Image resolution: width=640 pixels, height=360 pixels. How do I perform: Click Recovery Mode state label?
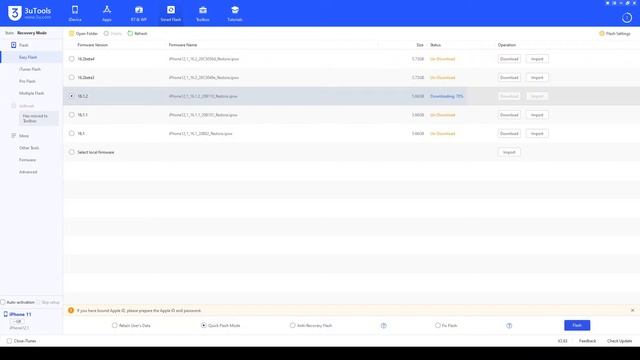coord(32,33)
